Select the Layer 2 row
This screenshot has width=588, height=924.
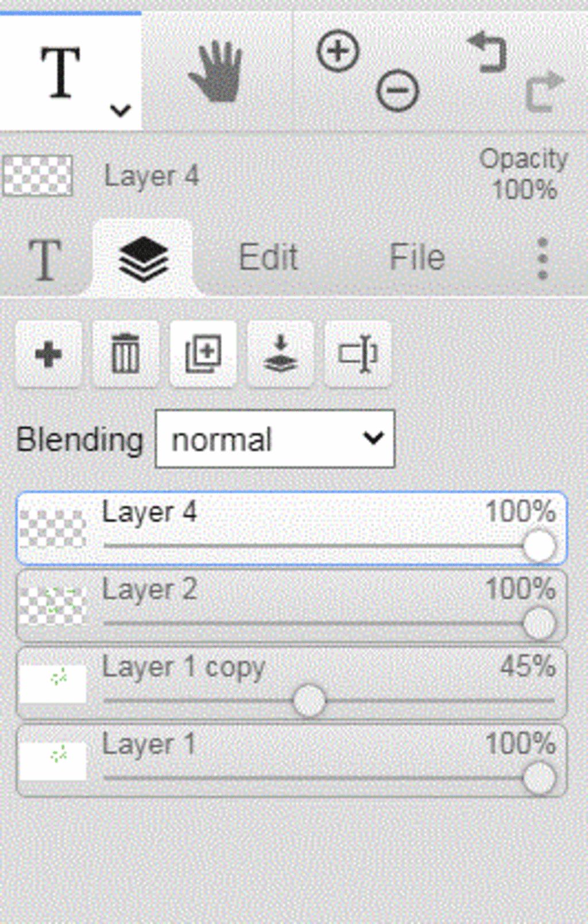[x=292, y=606]
